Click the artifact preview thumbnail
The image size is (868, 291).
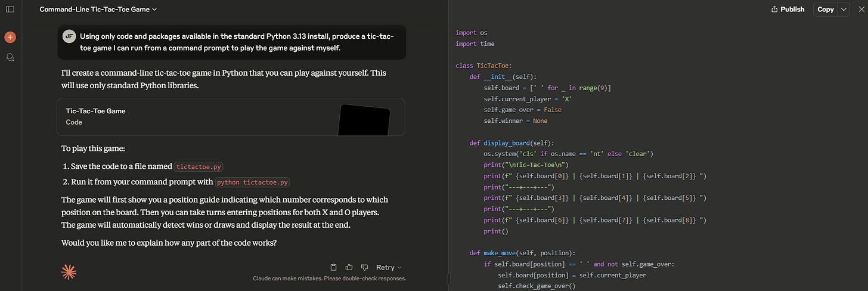(364, 120)
